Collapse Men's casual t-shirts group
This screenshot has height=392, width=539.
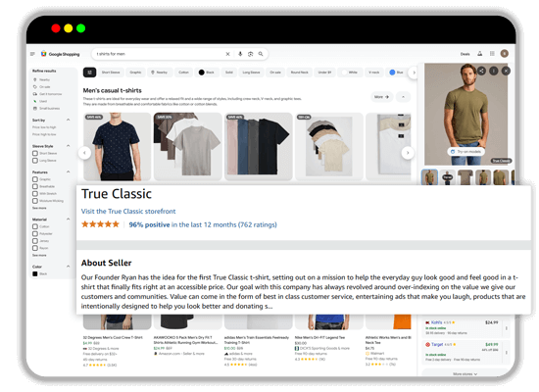coord(403,97)
